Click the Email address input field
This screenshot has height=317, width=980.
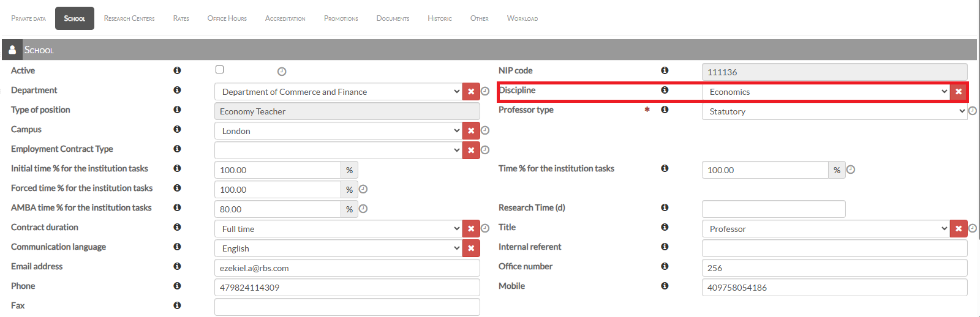(347, 268)
